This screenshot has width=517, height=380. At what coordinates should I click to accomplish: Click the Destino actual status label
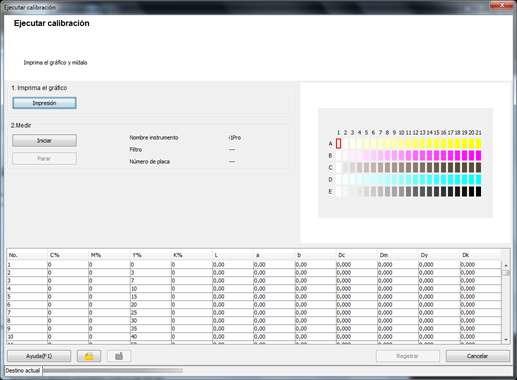point(23,370)
